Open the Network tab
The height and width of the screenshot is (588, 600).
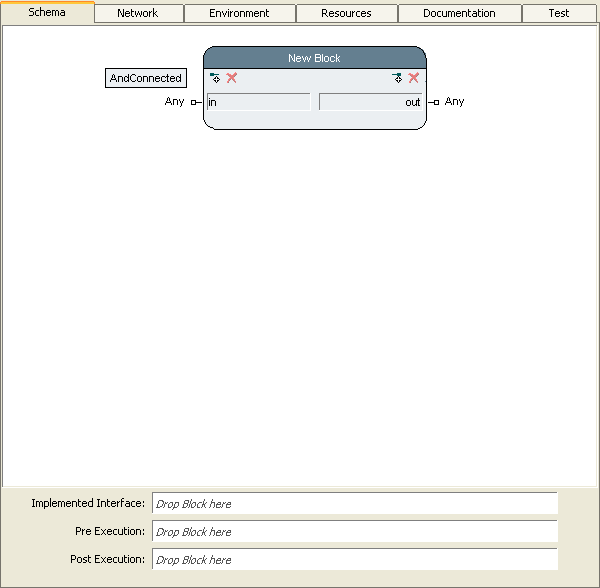click(x=137, y=13)
